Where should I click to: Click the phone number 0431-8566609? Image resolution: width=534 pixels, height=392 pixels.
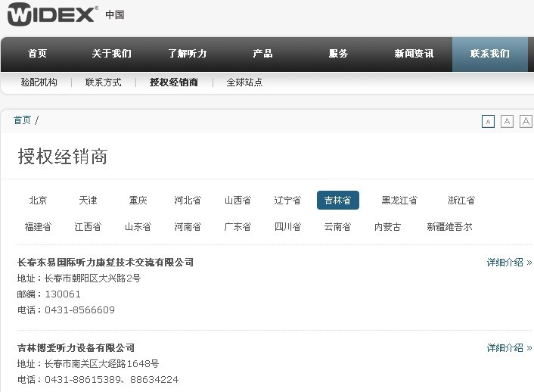click(x=79, y=310)
